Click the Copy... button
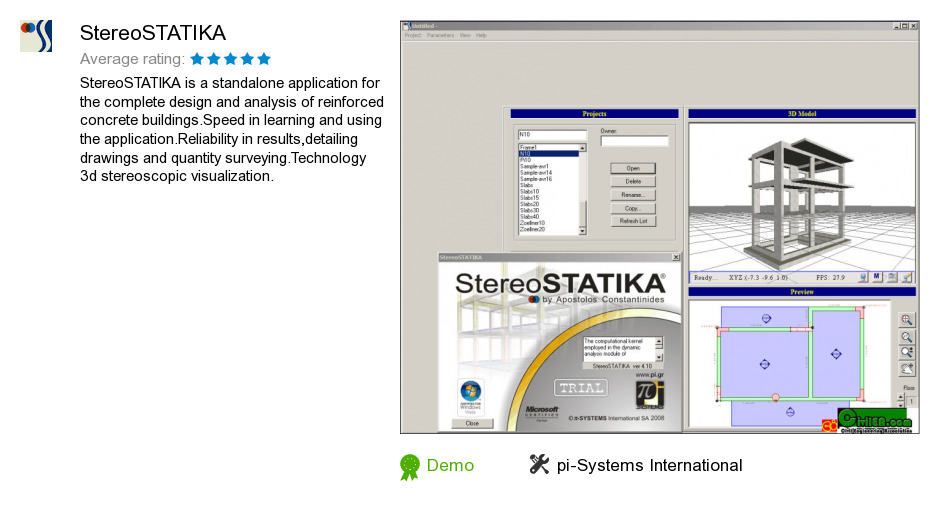This screenshot has height=511, width=940. coord(633,208)
